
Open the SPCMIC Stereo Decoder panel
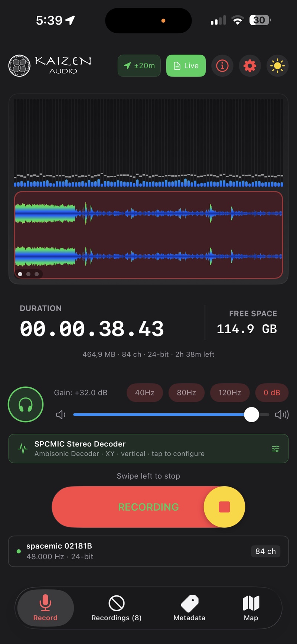coord(148,448)
